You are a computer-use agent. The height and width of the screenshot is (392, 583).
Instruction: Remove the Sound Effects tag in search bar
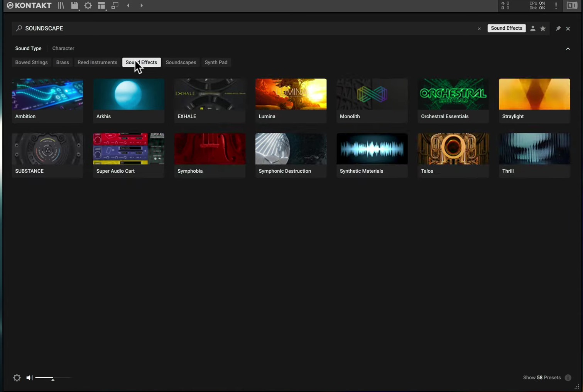(507, 28)
